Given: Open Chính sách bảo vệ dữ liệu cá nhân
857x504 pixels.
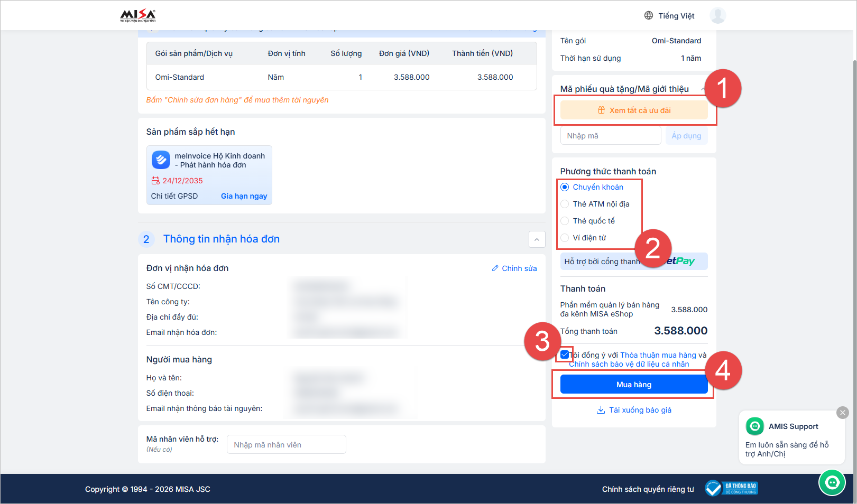Looking at the screenshot, I should pos(629,364).
